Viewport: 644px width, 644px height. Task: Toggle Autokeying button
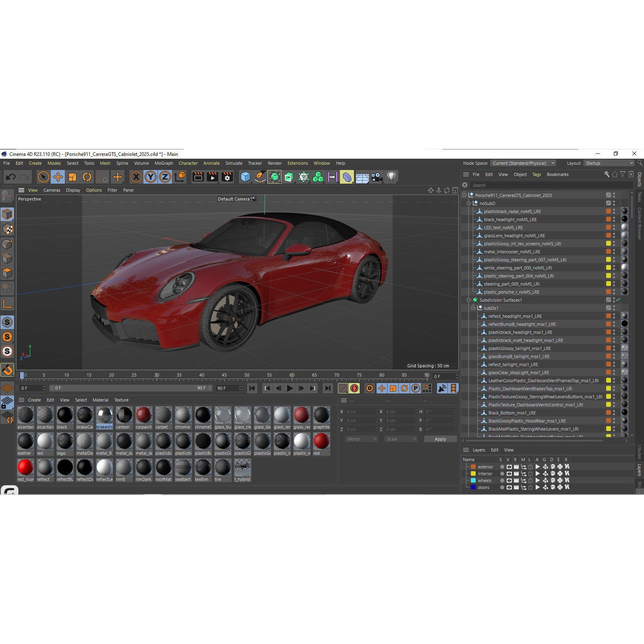pyautogui.click(x=354, y=388)
